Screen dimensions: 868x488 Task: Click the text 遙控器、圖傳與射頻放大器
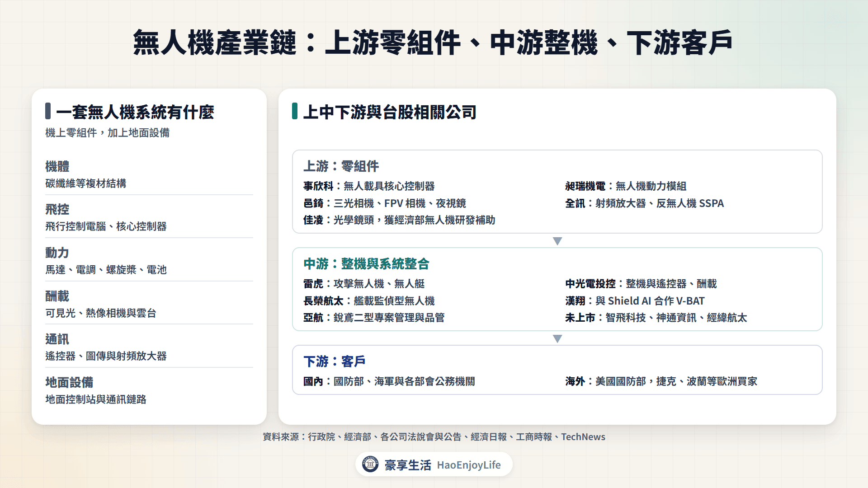pos(106,356)
